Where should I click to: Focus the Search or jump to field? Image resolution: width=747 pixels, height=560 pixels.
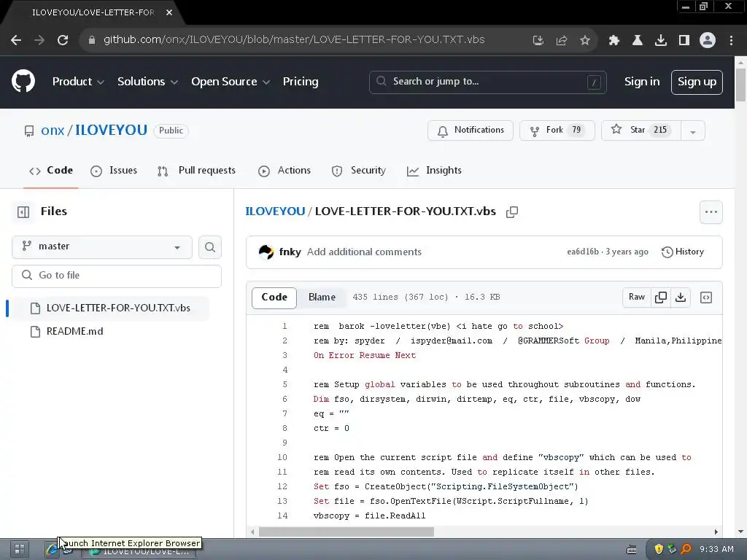coord(487,82)
